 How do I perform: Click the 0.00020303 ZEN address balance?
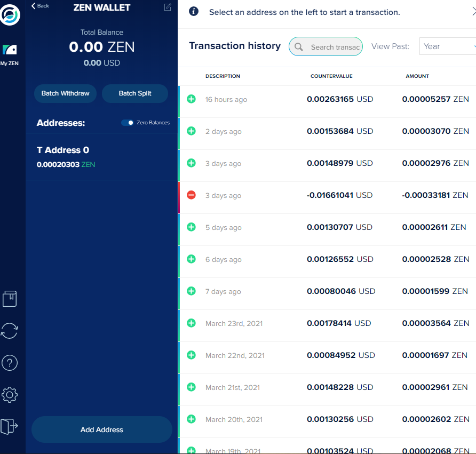(x=66, y=164)
